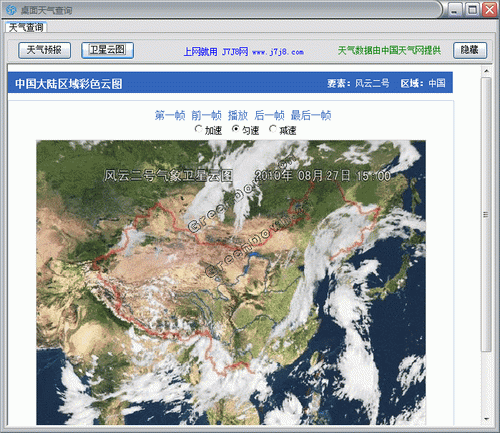This screenshot has width=500, height=433.
Task: Select the 减速 slow-down radio button
Action: [273, 129]
